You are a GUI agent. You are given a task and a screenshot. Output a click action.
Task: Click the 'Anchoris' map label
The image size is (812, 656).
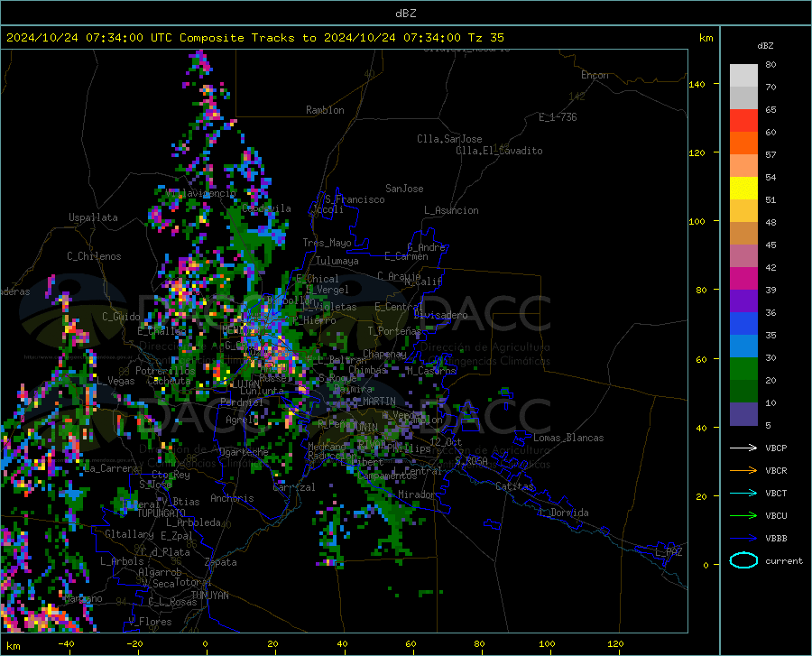[232, 498]
